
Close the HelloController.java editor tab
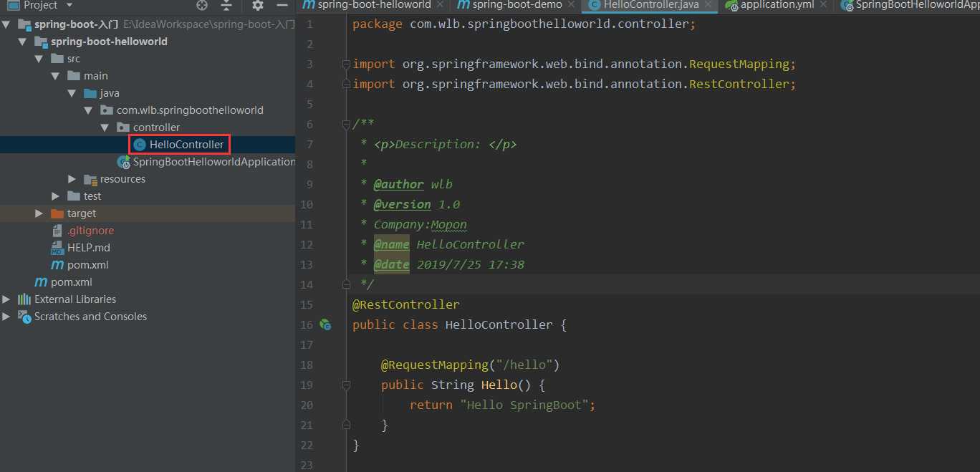point(708,5)
